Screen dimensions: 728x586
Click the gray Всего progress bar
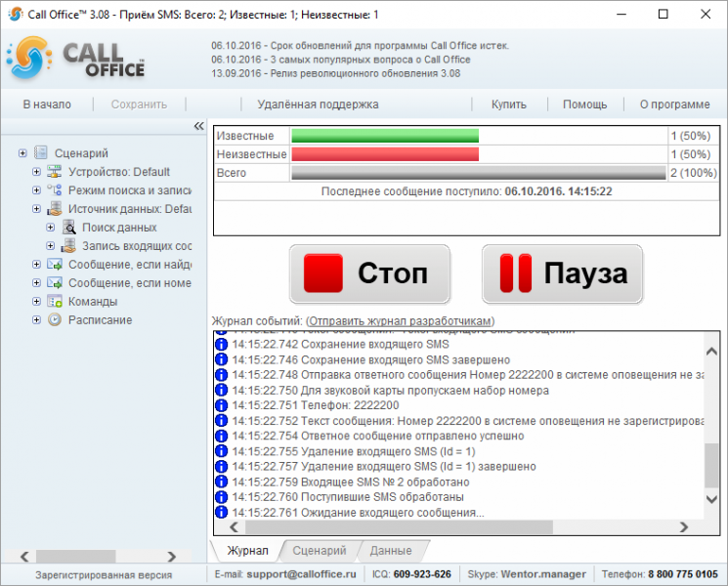point(478,173)
